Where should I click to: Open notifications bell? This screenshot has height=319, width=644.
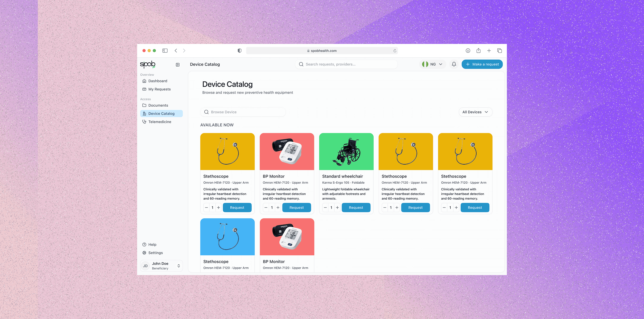point(454,64)
